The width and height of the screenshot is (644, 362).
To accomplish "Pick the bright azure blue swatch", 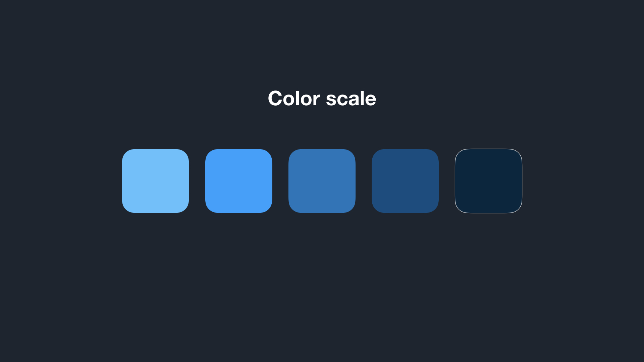I will pos(238,181).
